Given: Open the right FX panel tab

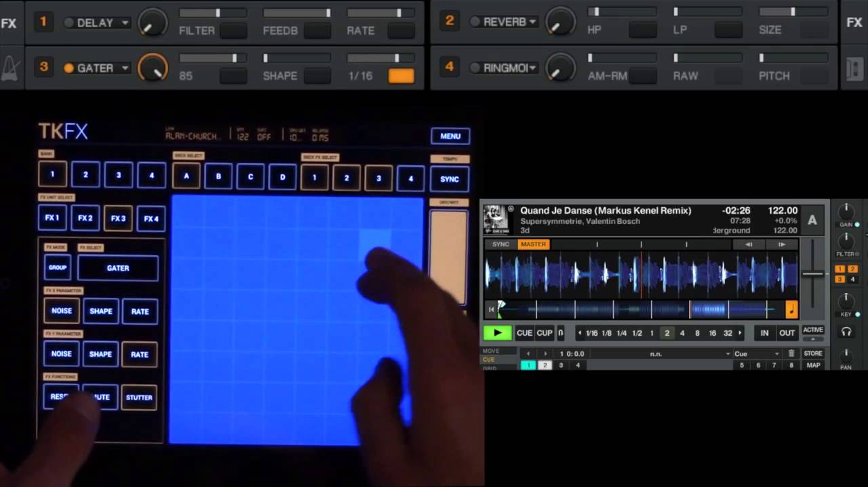Looking at the screenshot, I should (854, 22).
